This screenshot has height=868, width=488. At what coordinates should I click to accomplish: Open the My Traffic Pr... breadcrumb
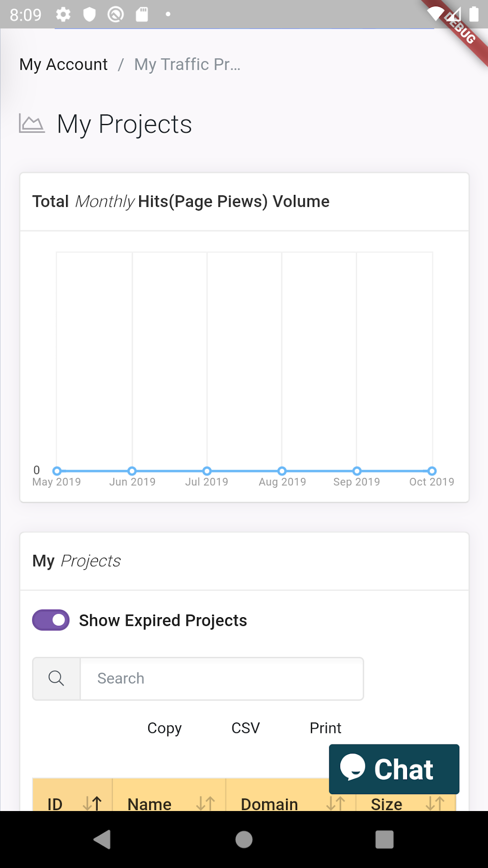(187, 64)
